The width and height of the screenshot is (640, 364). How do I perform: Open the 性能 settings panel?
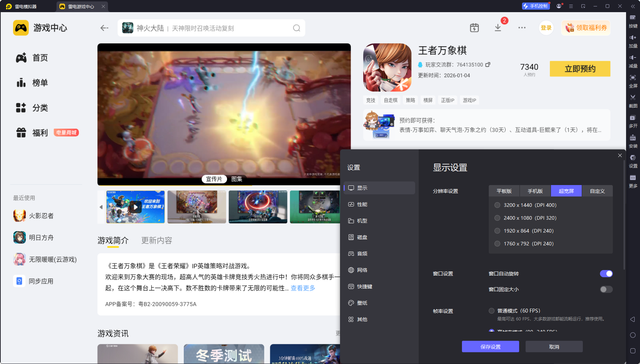[363, 204]
